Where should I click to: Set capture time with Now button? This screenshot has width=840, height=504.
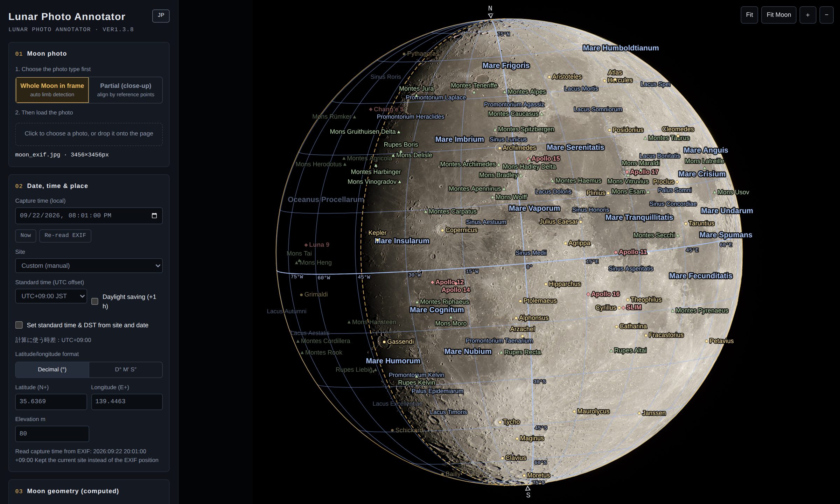point(26,236)
